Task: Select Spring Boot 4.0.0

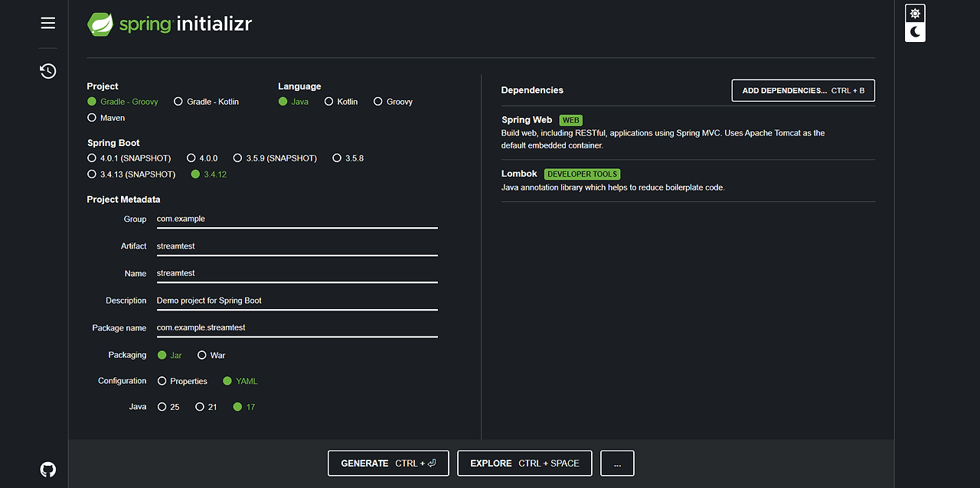Action: coord(201,158)
